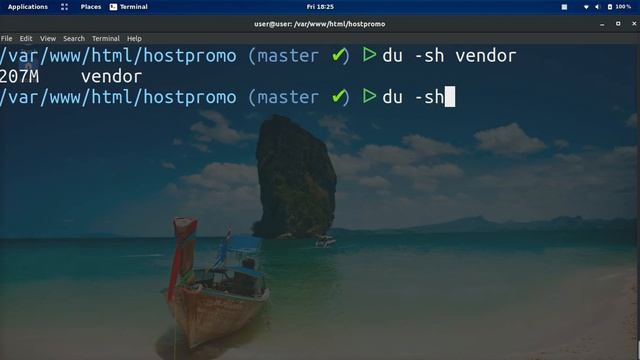Image resolution: width=640 pixels, height=360 pixels.
Task: Open the Search menu
Action: (74, 38)
